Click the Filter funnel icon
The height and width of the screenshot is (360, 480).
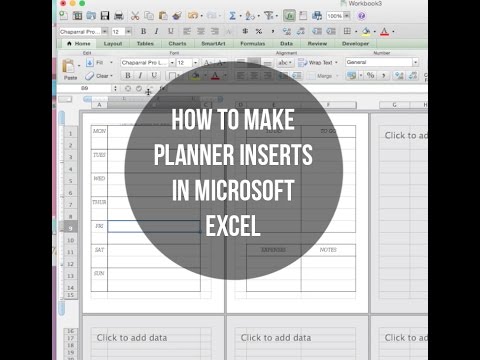[x=268, y=15]
